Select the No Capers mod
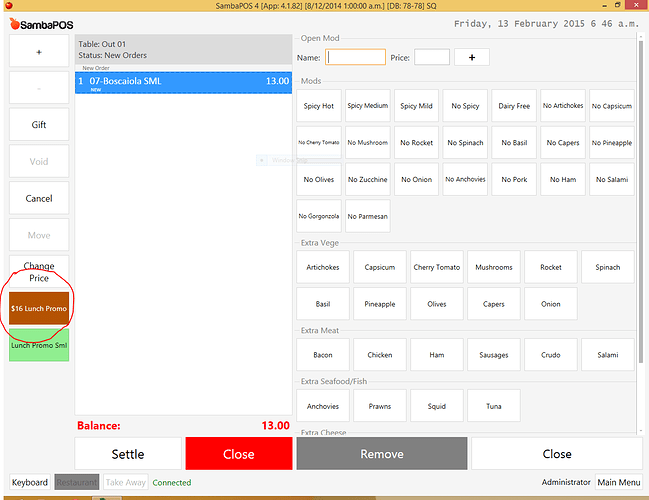The height and width of the screenshot is (500, 649). [x=563, y=142]
